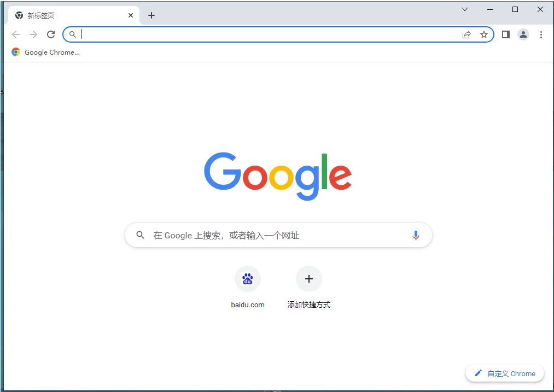Click the magnifier icon in Google search box
The image size is (554, 392).
[x=140, y=235]
